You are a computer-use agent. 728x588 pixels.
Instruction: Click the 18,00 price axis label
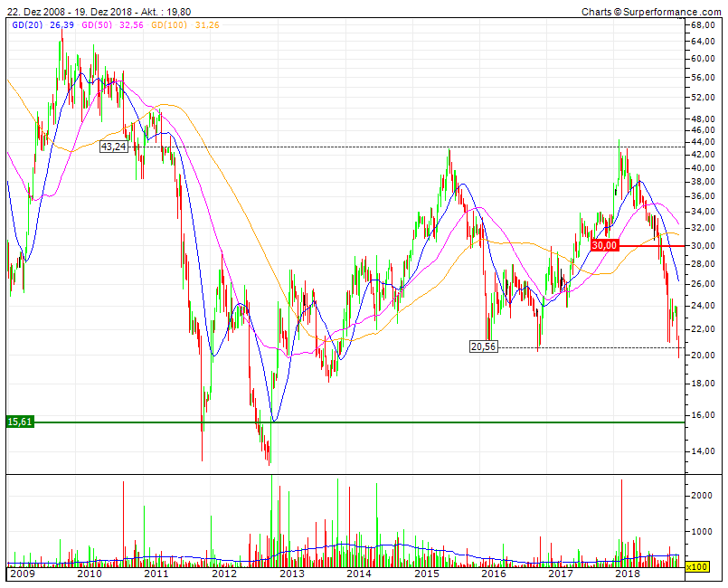[x=703, y=384]
